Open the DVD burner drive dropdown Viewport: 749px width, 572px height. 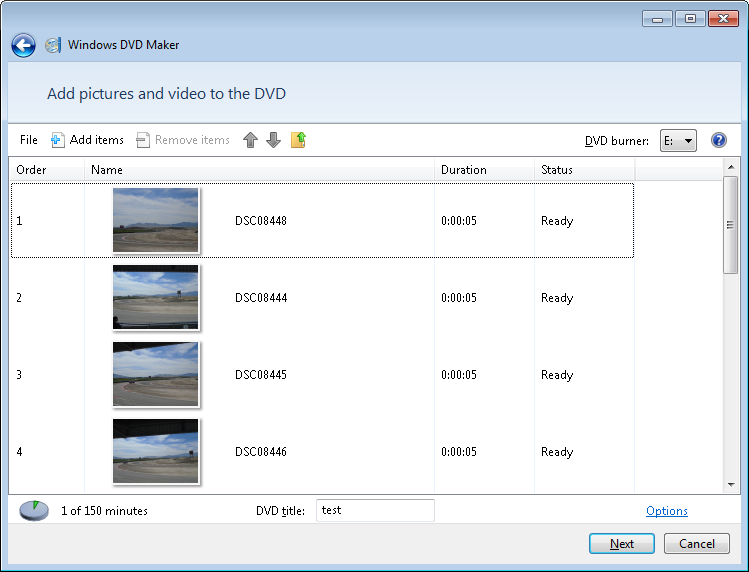click(x=678, y=140)
